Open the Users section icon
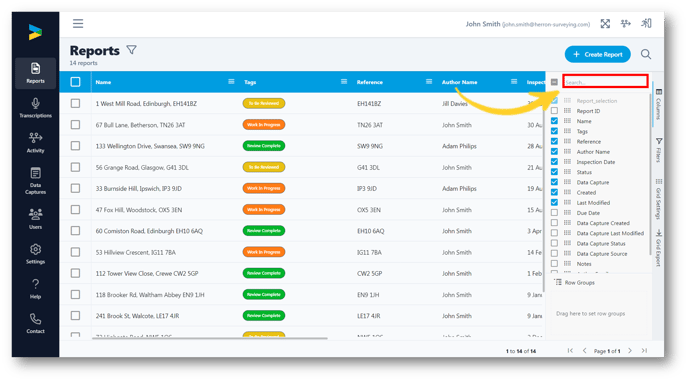The width and height of the screenshot is (688, 381). [x=36, y=214]
